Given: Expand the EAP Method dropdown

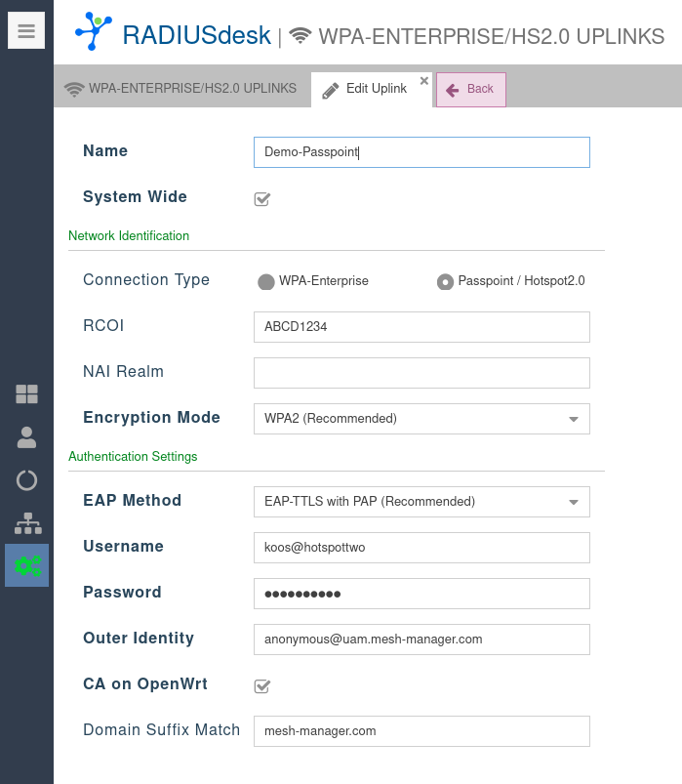Looking at the screenshot, I should 573,502.
